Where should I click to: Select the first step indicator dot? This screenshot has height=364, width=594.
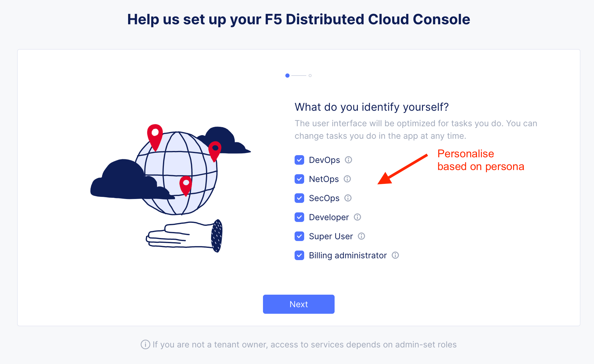pyautogui.click(x=287, y=76)
